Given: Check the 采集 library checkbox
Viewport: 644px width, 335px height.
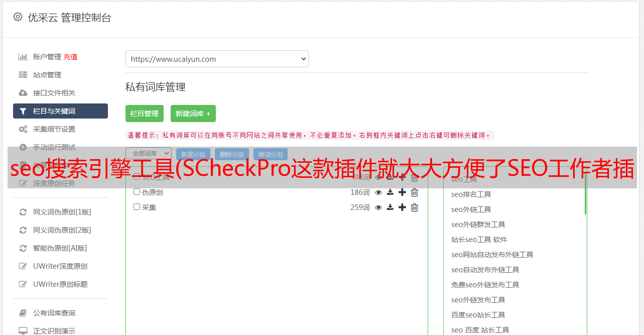Looking at the screenshot, I should 137,207.
